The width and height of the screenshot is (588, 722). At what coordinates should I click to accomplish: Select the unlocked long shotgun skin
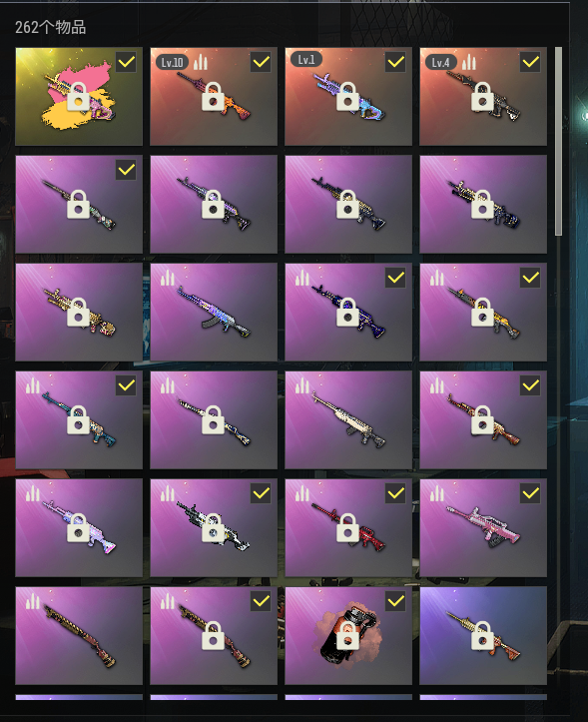click(x=79, y=635)
